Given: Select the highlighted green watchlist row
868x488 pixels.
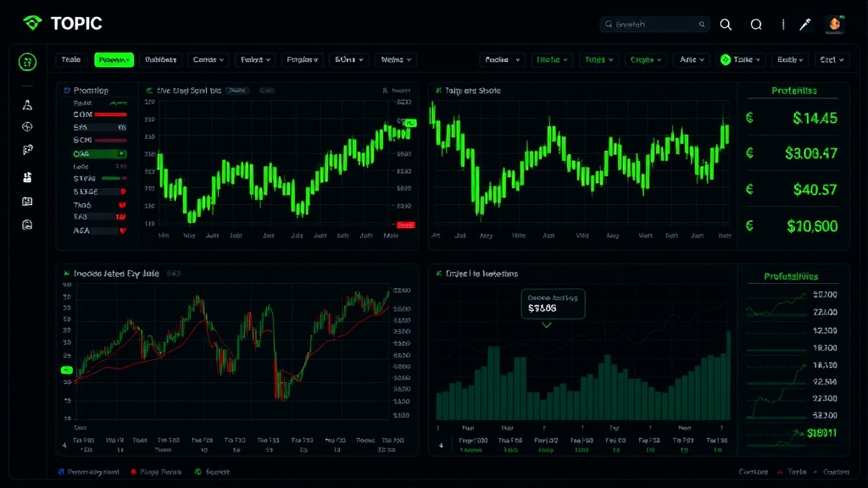Looking at the screenshot, I should pyautogui.click(x=100, y=154).
